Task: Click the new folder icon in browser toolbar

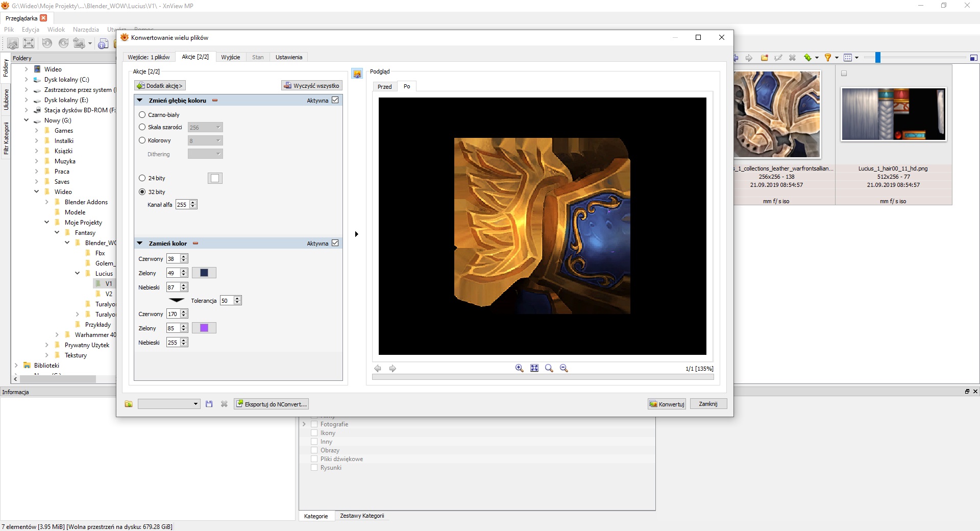Action: click(765, 58)
